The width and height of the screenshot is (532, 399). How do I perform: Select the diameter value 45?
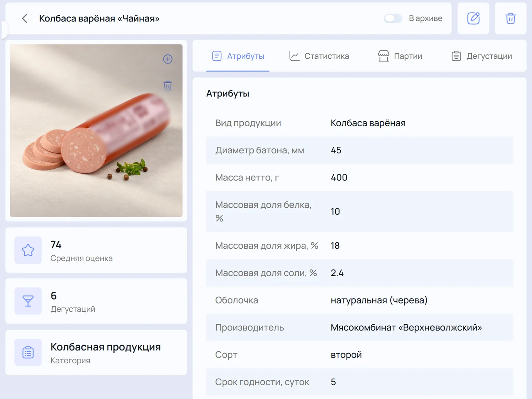336,150
